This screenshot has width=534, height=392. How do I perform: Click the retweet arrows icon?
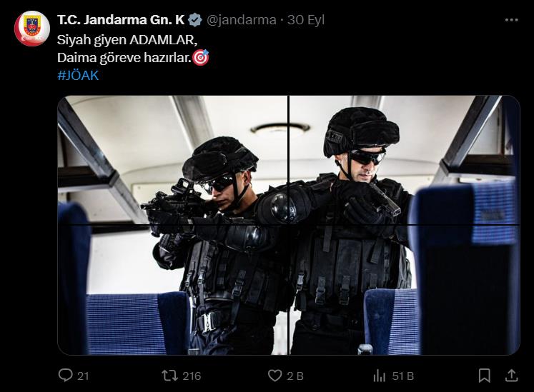click(169, 376)
